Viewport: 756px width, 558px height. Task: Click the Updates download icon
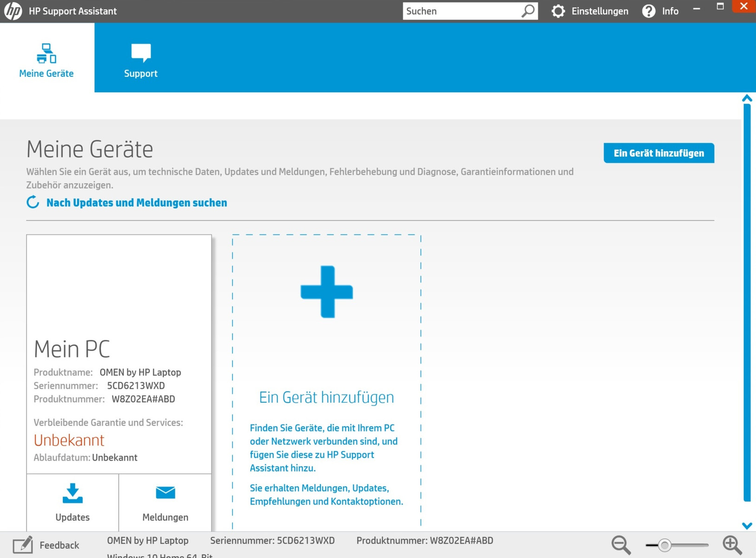[73, 493]
